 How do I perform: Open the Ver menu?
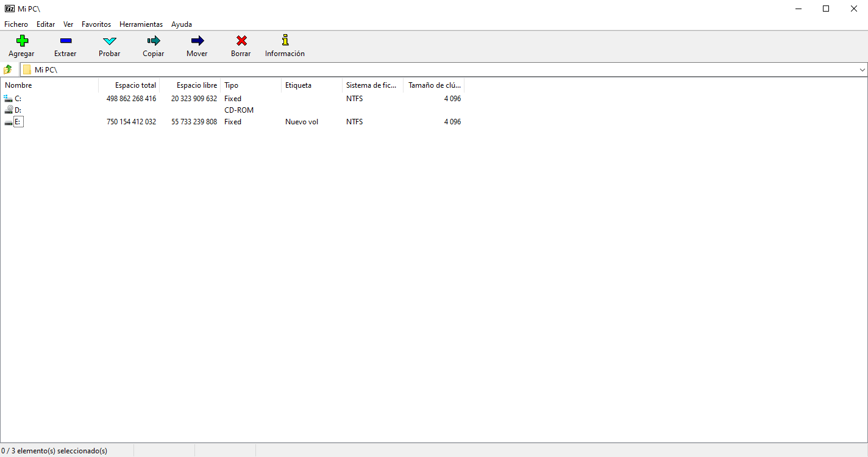tap(68, 24)
